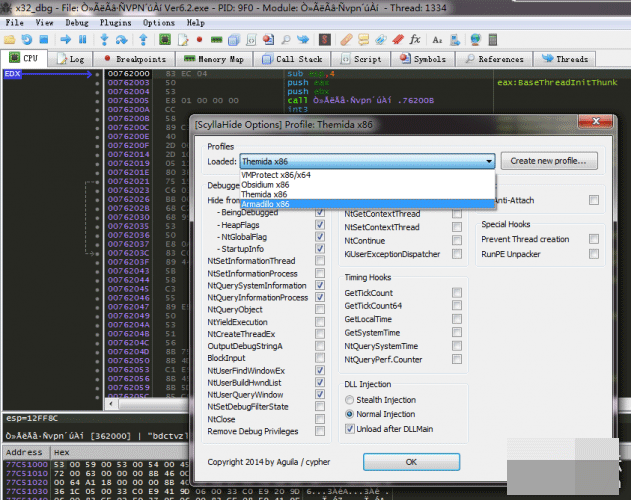Enable the NtSetInformationThread hook
The height and width of the screenshot is (500, 631).
click(320, 261)
